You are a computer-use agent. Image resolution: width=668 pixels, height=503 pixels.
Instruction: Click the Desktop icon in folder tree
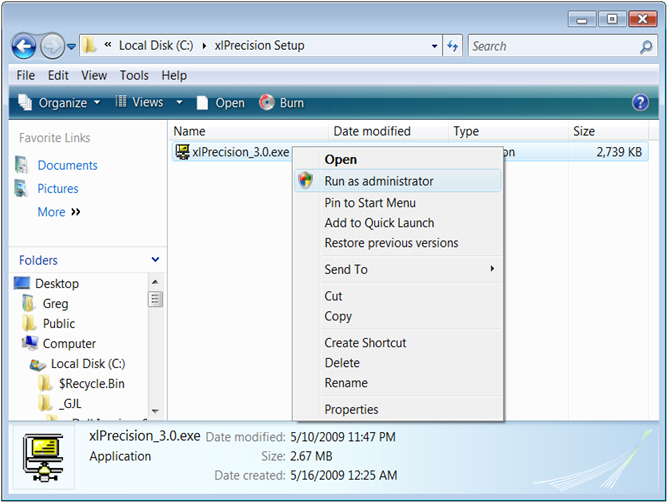click(22, 283)
